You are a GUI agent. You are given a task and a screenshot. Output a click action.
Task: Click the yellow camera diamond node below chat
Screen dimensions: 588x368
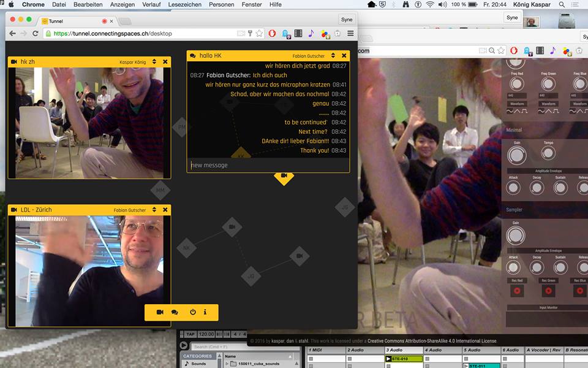(284, 177)
